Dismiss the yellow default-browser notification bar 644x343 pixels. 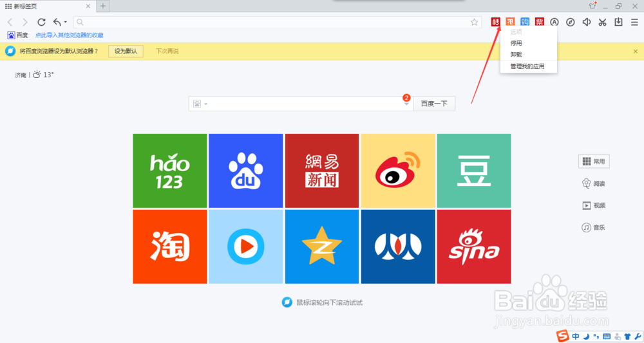pos(636,51)
